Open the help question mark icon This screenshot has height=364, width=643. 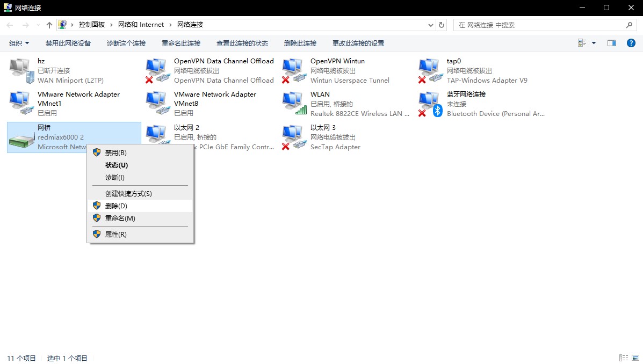tap(631, 43)
